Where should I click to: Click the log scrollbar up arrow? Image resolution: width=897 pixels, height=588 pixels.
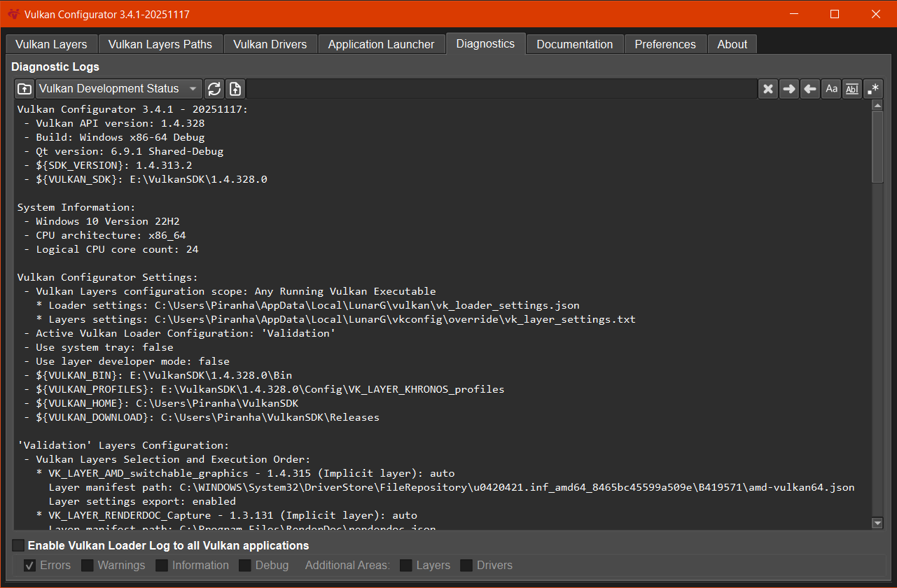(877, 106)
